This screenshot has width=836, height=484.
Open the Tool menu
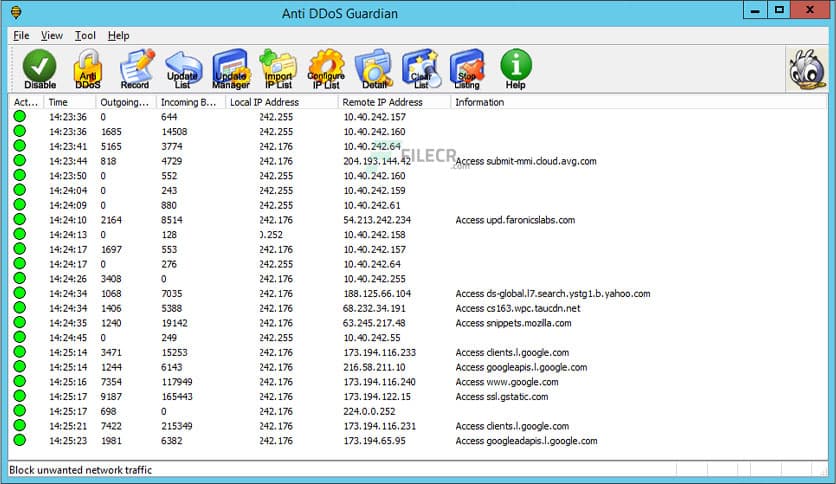coord(85,36)
